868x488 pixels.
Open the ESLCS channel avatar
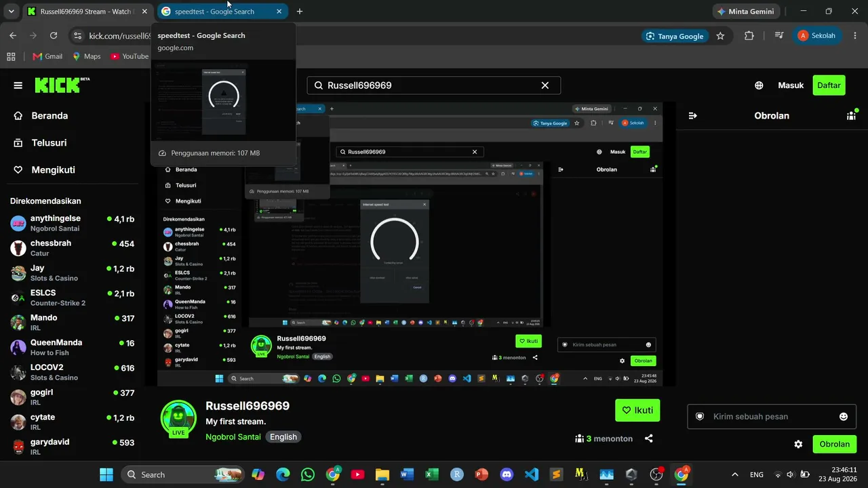click(18, 298)
